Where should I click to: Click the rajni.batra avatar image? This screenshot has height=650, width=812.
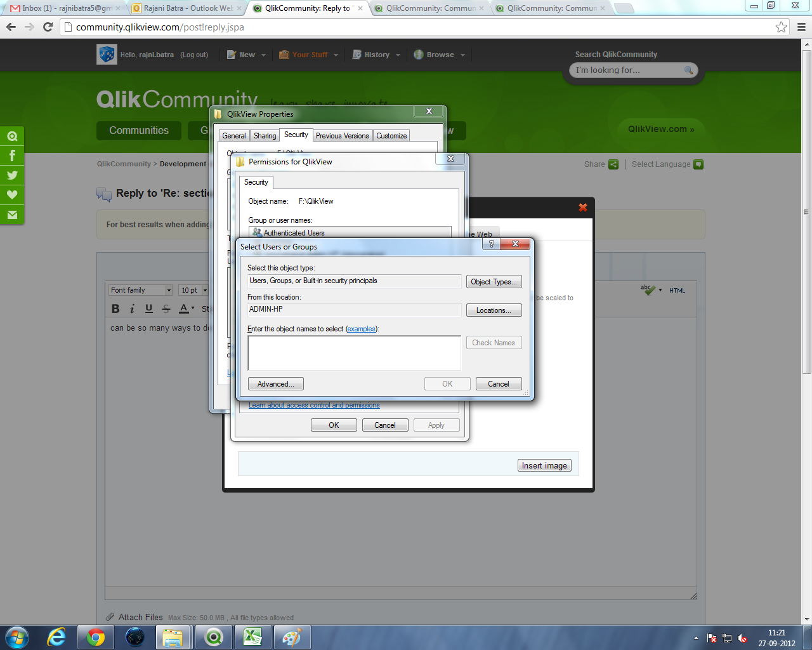(107, 55)
